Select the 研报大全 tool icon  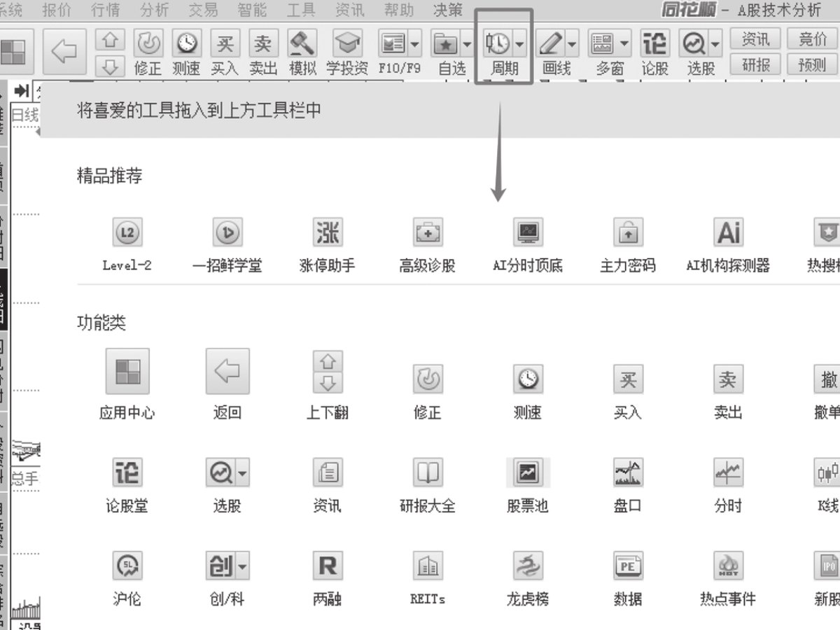pyautogui.click(x=427, y=472)
